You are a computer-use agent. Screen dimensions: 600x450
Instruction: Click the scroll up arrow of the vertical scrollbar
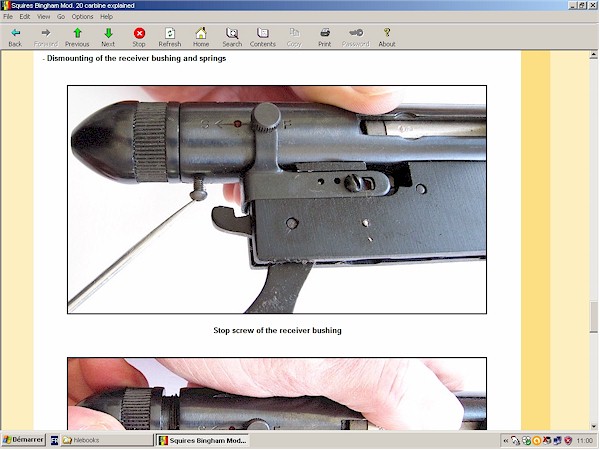[593, 55]
